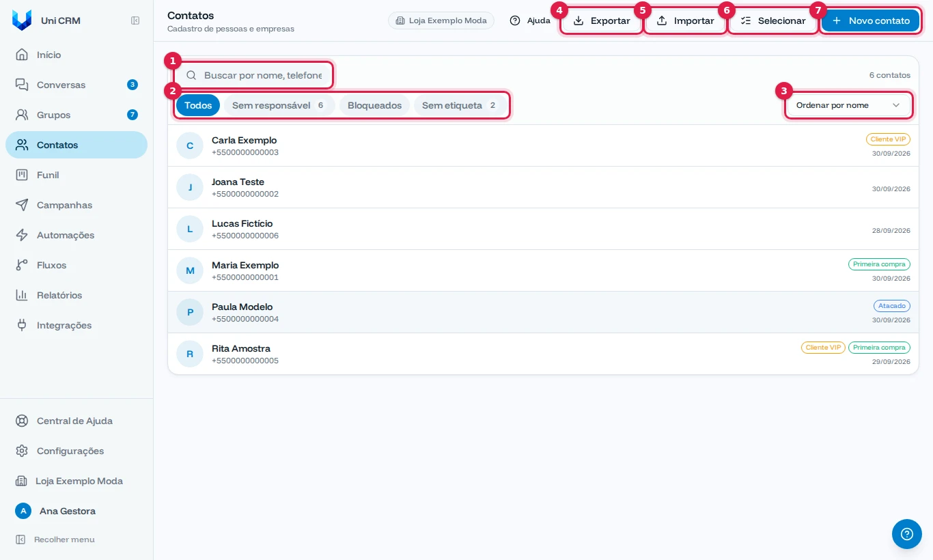
Task: Click Rita Amostra's avatar R
Action: click(190, 354)
